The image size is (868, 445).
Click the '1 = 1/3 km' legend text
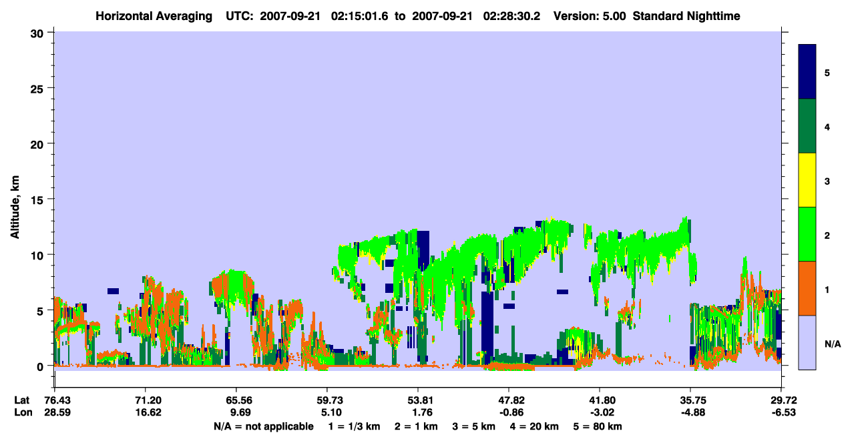(x=354, y=426)
